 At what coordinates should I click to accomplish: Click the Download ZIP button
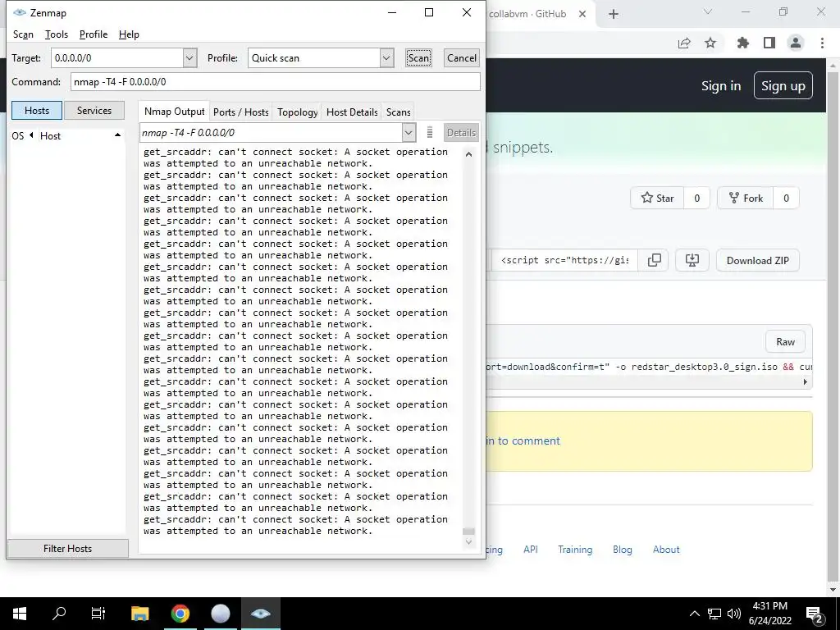coord(757,260)
